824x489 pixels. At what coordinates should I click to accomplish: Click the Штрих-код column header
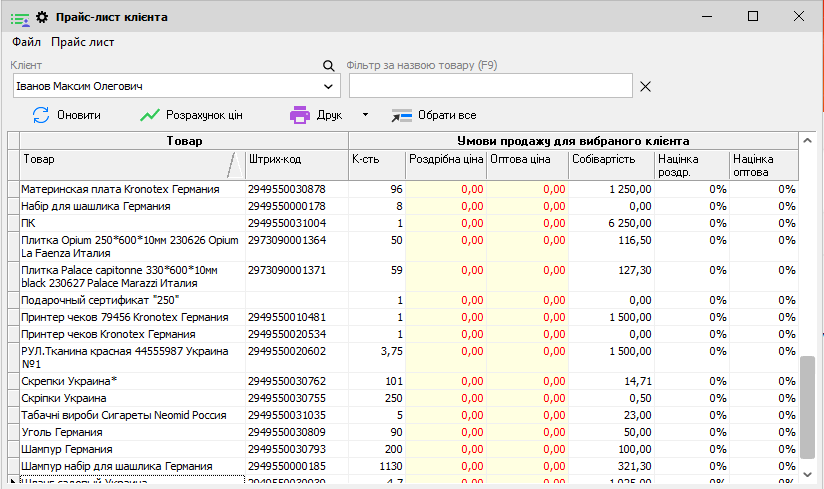[x=296, y=164]
